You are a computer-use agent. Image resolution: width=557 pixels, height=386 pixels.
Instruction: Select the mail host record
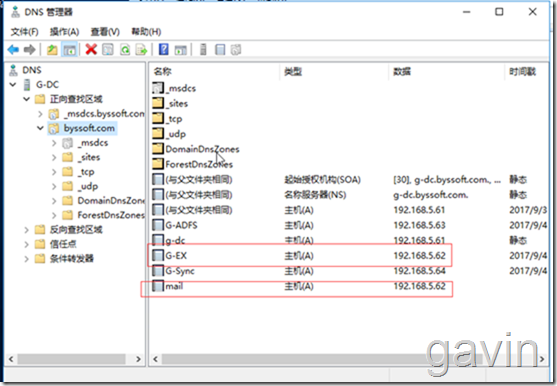(x=174, y=286)
